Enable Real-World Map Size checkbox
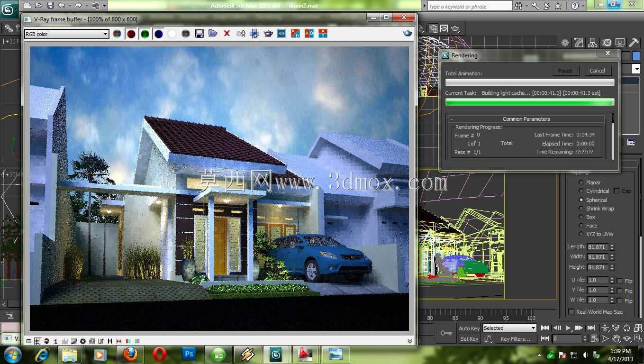The height and width of the screenshot is (364, 644). pos(571,312)
